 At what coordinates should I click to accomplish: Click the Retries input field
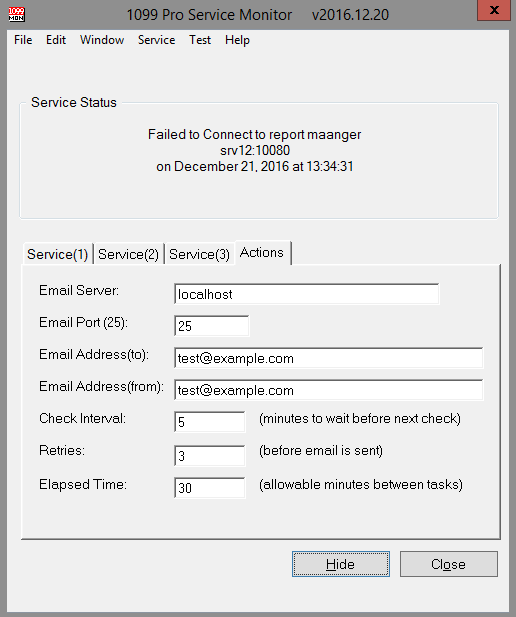pos(209,456)
